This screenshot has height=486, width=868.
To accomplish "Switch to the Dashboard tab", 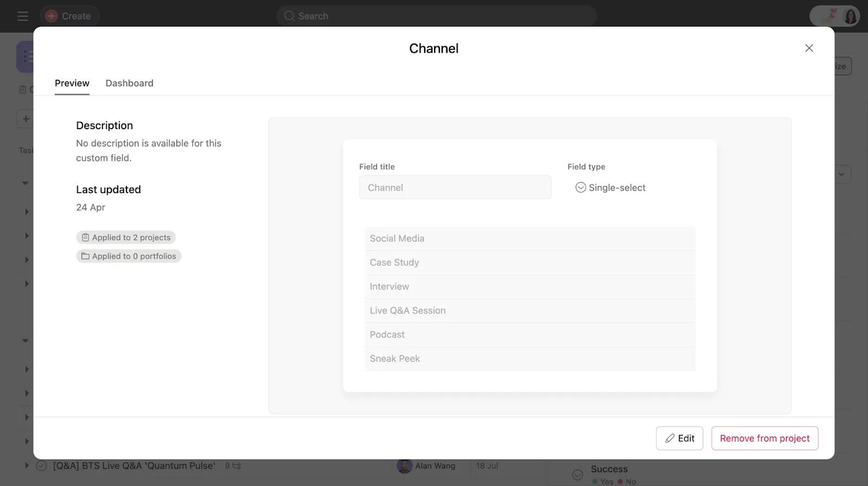I will coord(129,83).
